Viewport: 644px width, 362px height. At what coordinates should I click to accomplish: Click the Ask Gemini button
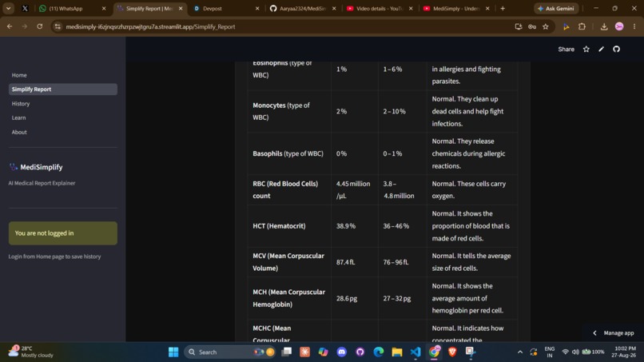tap(556, 8)
